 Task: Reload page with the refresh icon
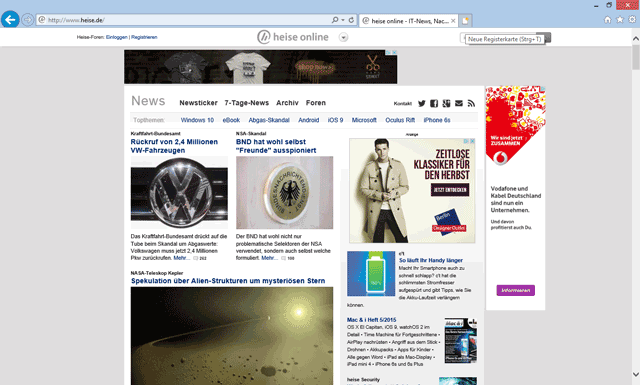click(351, 20)
